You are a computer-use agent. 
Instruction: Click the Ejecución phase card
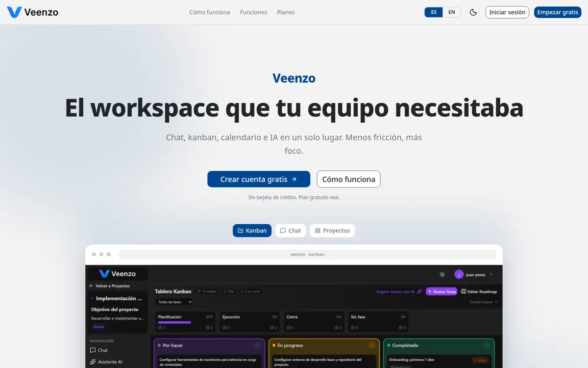coord(250,322)
